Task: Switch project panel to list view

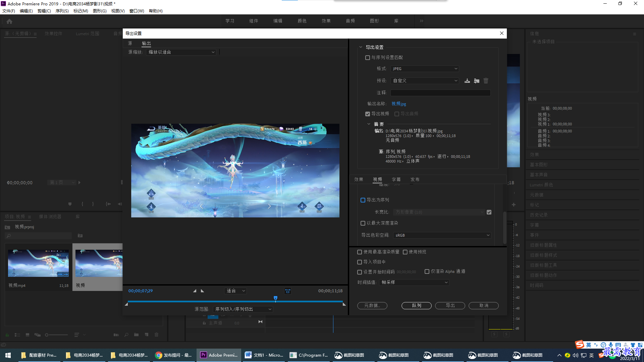Action: click(x=17, y=335)
